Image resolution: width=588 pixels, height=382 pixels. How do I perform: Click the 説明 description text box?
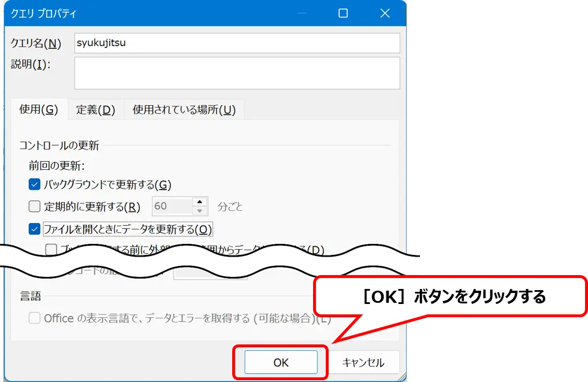[x=237, y=73]
